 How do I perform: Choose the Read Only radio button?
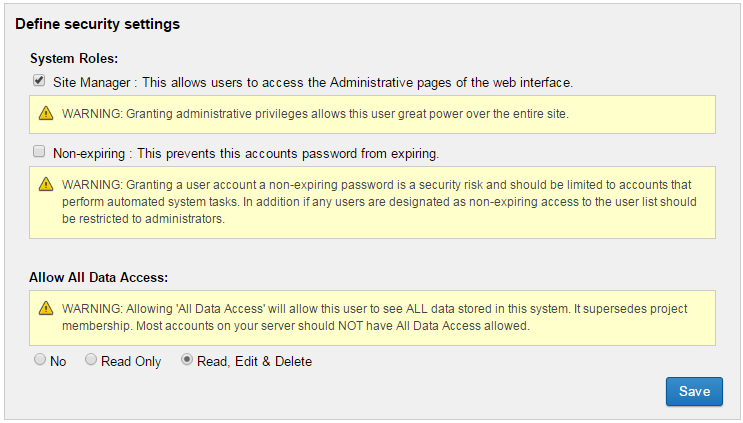[x=91, y=360]
